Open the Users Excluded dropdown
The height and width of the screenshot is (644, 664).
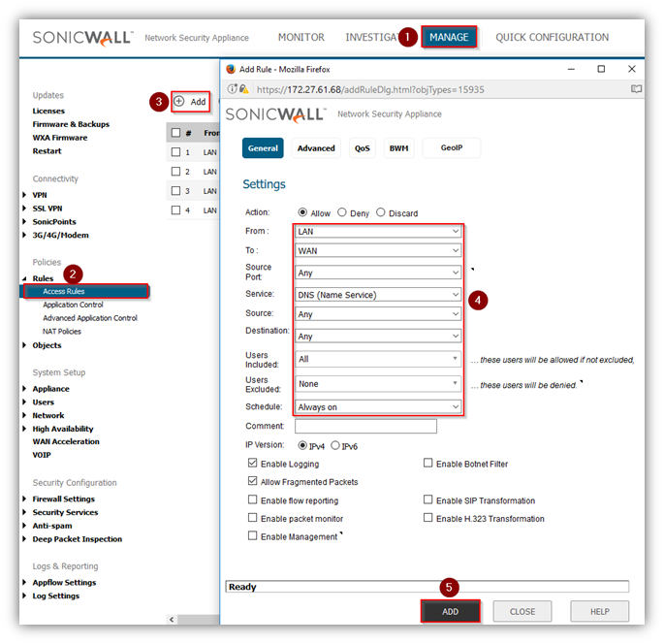click(x=378, y=383)
